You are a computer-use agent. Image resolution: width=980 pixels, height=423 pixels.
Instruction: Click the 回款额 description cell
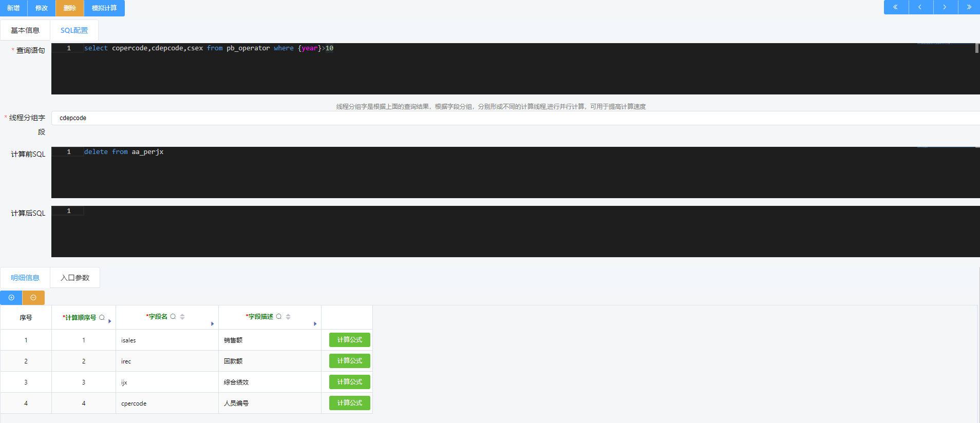[x=270, y=361]
